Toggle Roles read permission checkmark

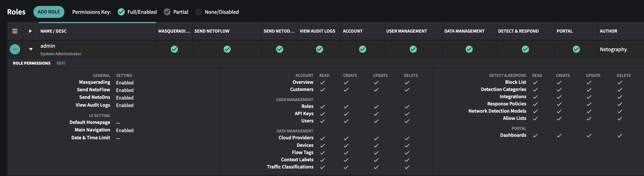322,107
